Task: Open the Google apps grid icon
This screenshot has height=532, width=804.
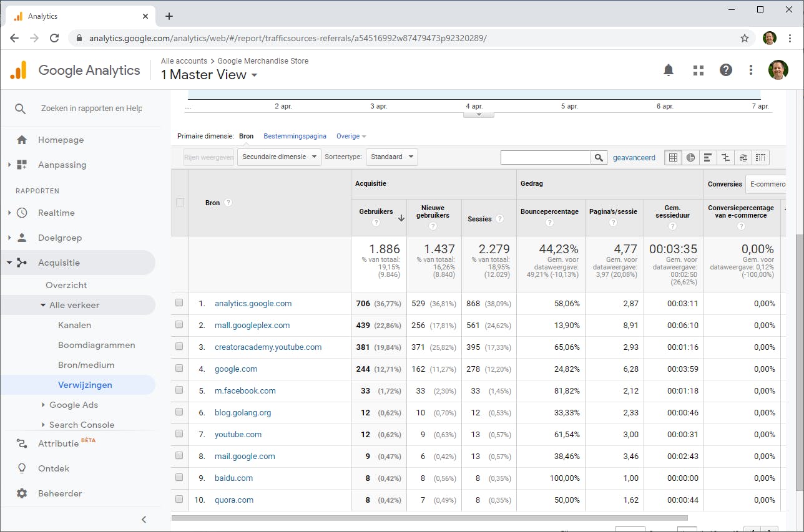Action: 698,70
